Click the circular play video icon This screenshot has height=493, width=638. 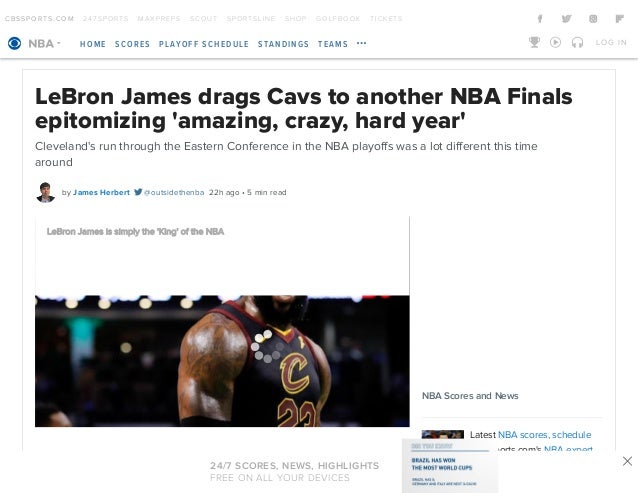(555, 42)
